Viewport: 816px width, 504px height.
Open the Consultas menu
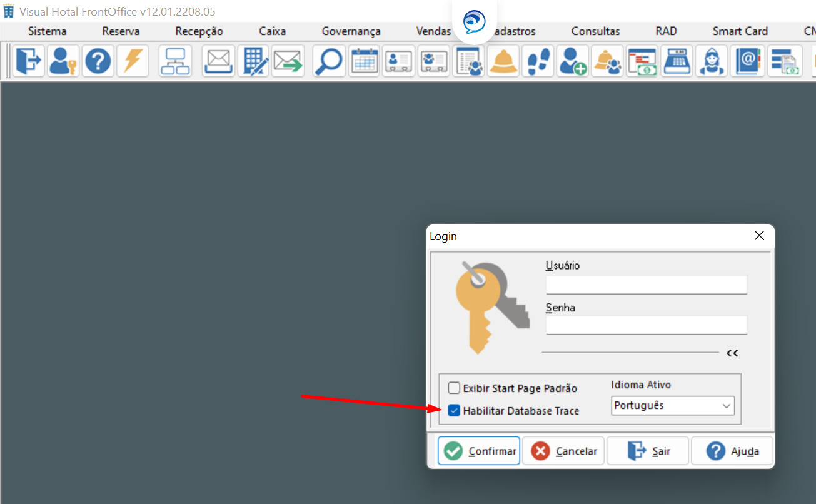coord(595,31)
